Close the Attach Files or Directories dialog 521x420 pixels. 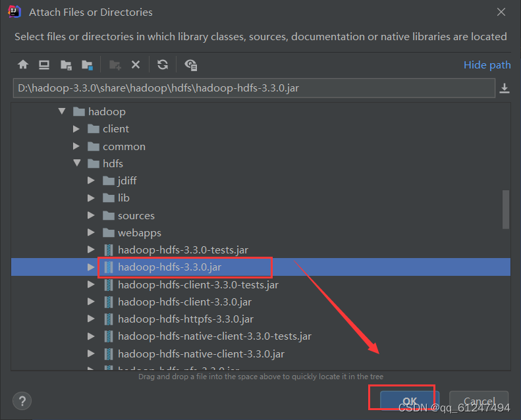pyautogui.click(x=501, y=12)
